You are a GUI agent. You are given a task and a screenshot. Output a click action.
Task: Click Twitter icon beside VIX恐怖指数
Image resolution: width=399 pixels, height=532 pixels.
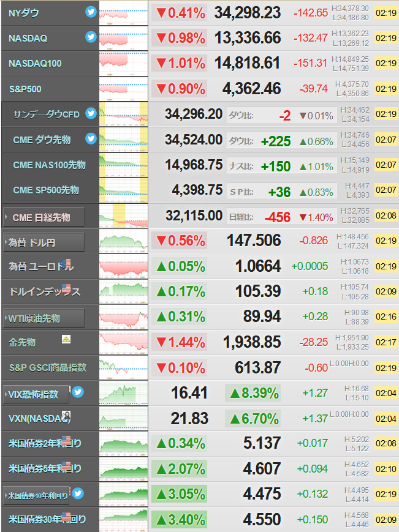tap(78, 392)
